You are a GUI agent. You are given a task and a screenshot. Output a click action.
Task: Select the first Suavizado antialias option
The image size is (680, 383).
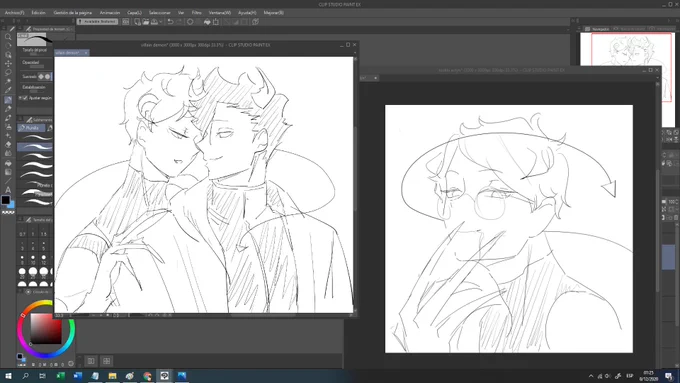coord(41,77)
